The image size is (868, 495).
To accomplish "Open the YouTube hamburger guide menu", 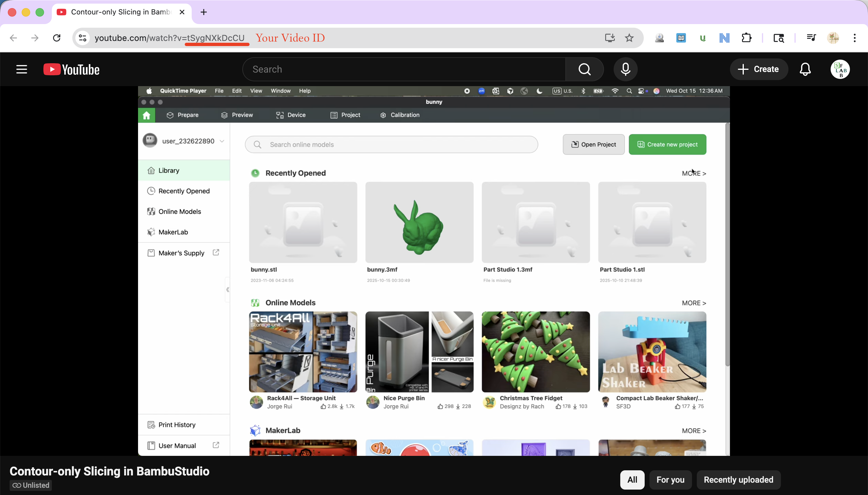I will pos(22,69).
